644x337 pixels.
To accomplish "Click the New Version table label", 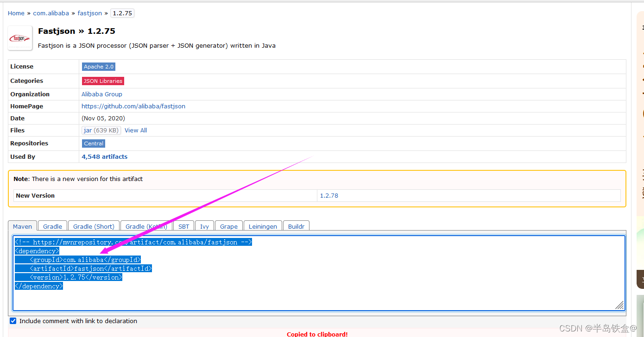I will tap(35, 195).
